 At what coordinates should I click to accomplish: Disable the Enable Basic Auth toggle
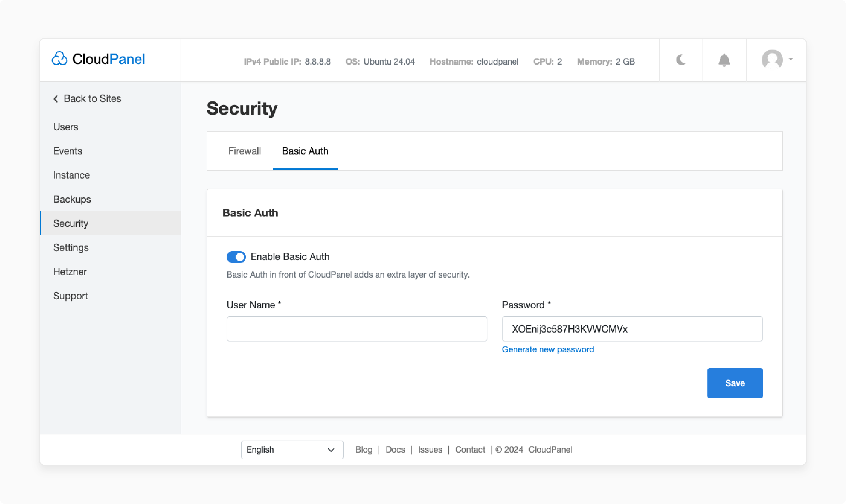coord(236,257)
